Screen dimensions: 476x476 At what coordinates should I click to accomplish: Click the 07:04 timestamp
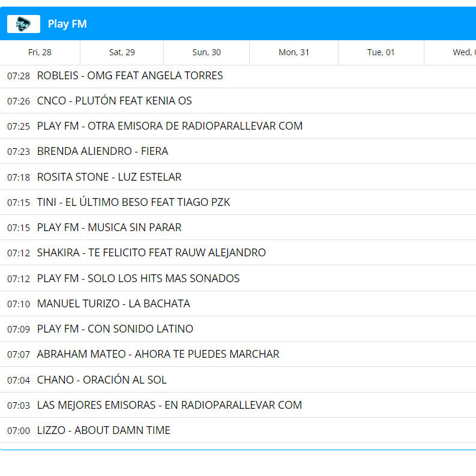tap(19, 380)
